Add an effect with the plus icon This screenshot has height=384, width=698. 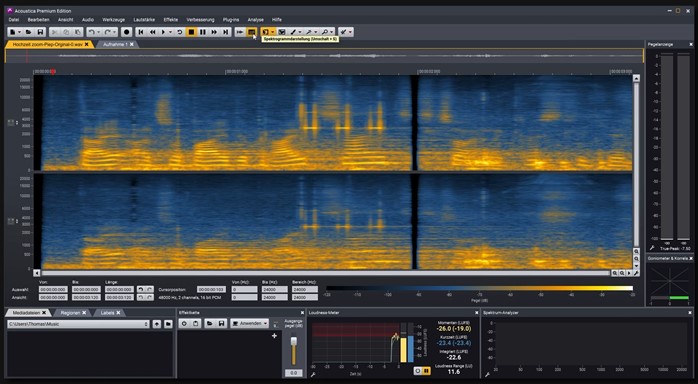coord(274,336)
